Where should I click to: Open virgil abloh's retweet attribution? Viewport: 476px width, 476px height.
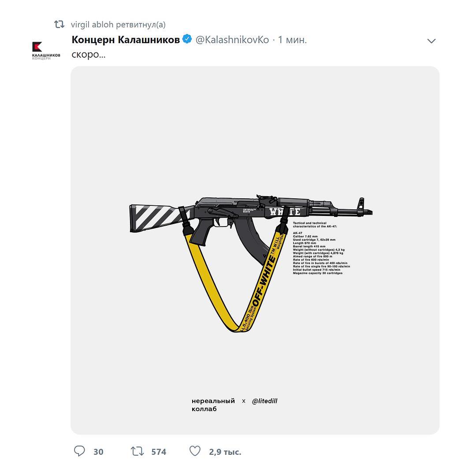point(118,25)
